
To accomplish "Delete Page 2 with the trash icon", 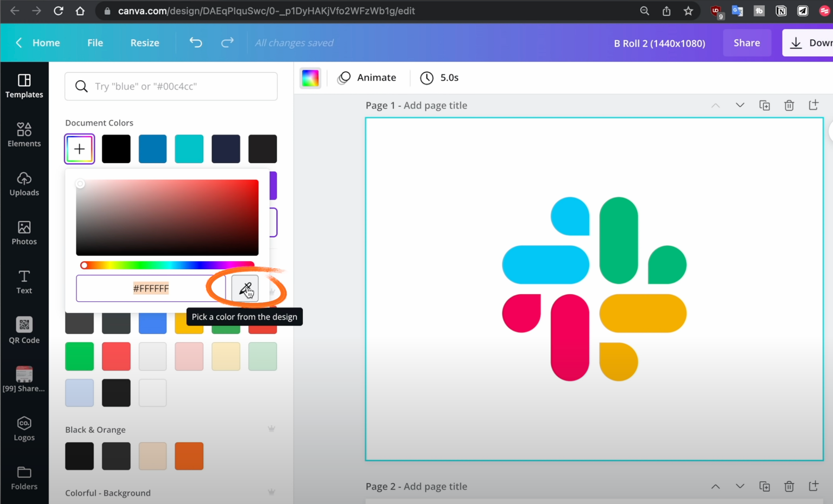I will click(789, 486).
